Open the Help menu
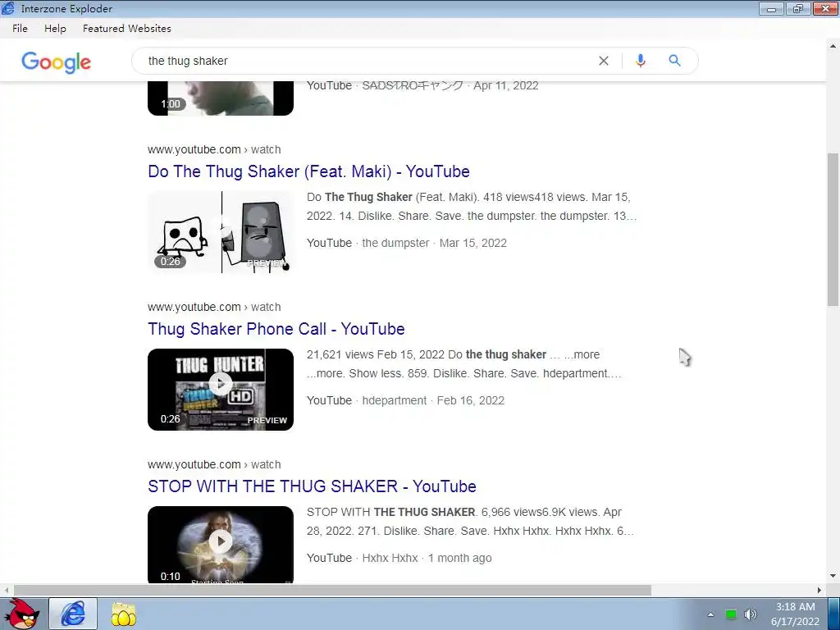Screen dimensions: 840x630 coord(55,29)
